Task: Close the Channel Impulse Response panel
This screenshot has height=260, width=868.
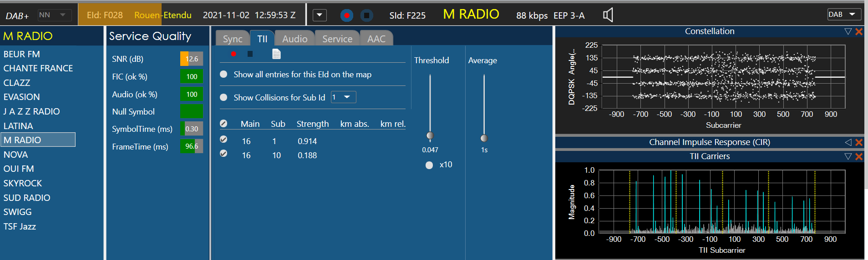Action: click(x=859, y=142)
